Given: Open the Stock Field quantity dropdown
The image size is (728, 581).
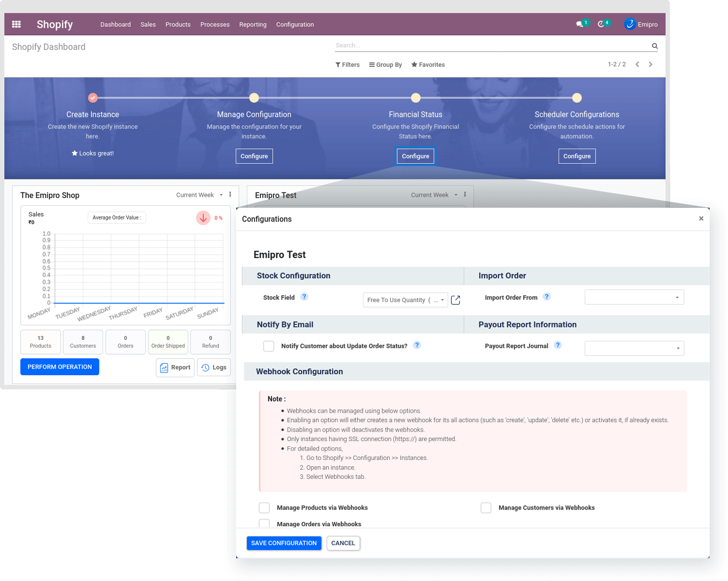Looking at the screenshot, I should pyautogui.click(x=405, y=300).
